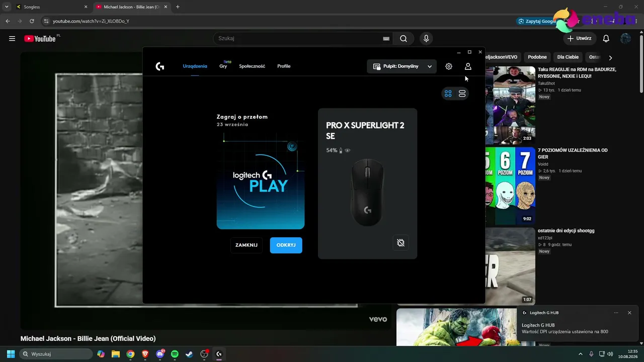This screenshot has height=362, width=644.
Task: Close the Songless browser tab
Action: coord(86,7)
